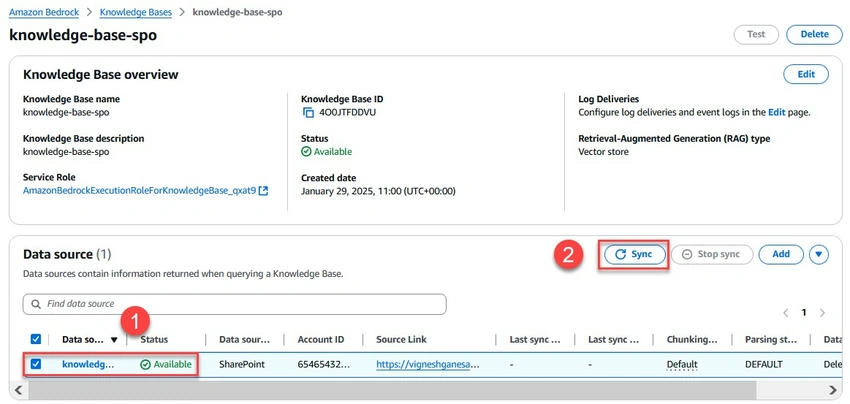The image size is (850, 404).
Task: Open the dropdown arrow next to Add
Action: point(819,254)
